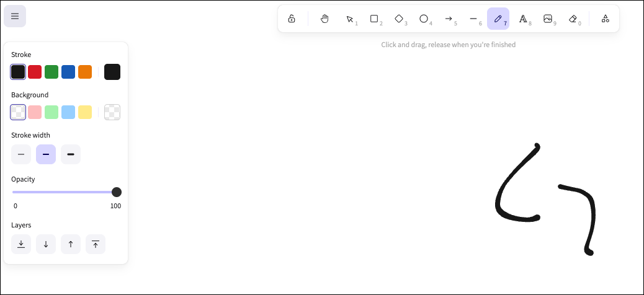Choose extra bold stroke width
644x295 pixels.
71,154
